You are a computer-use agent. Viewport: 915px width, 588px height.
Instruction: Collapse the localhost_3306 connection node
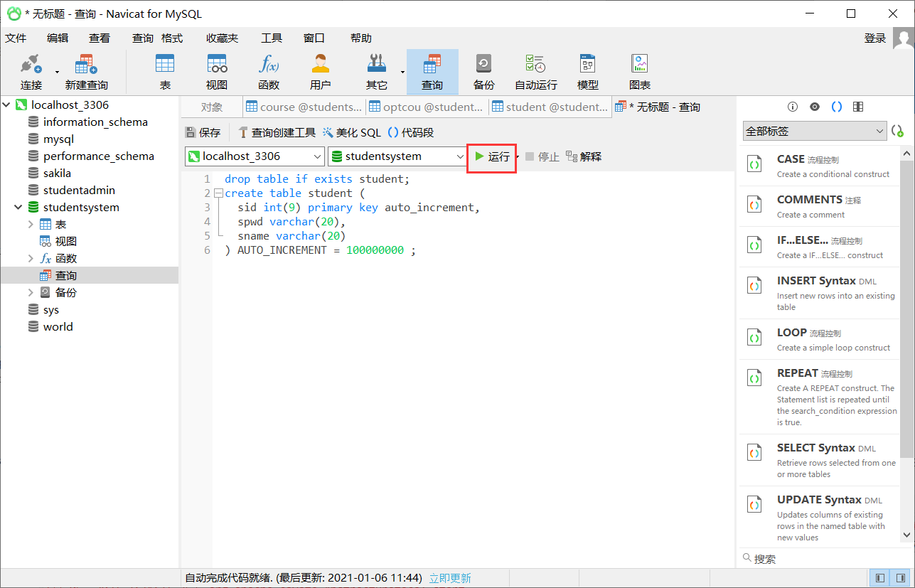(7, 105)
